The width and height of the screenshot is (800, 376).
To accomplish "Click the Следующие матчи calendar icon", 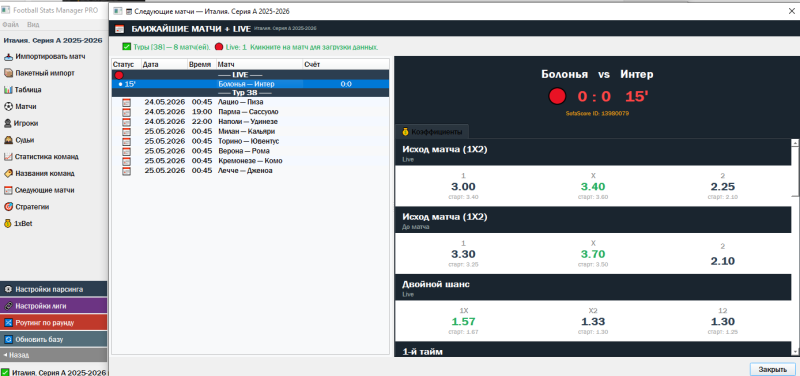I will (x=8, y=190).
